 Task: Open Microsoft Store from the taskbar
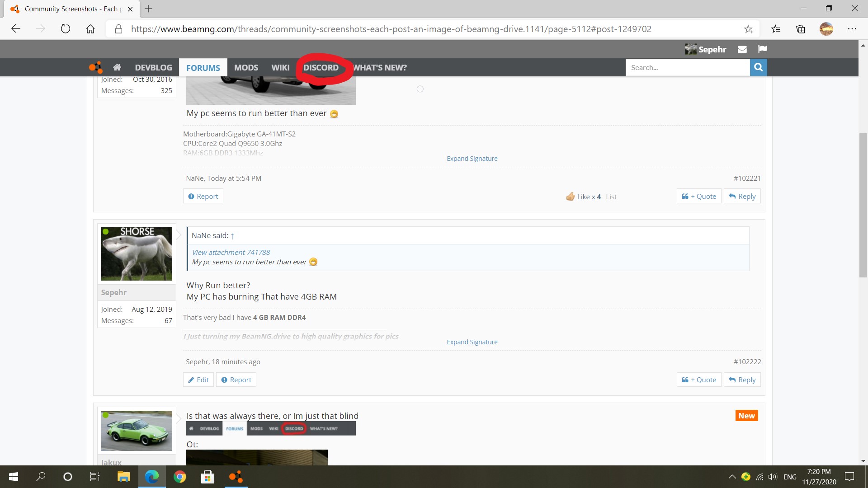click(208, 477)
